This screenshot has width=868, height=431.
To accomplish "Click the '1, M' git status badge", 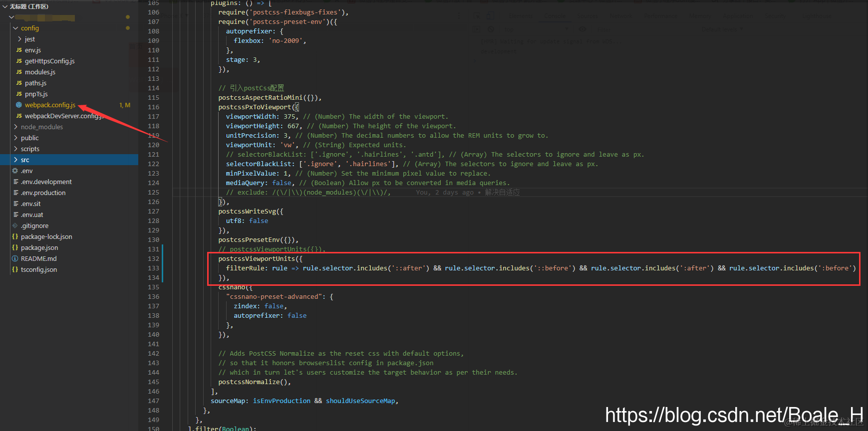I will (x=125, y=105).
